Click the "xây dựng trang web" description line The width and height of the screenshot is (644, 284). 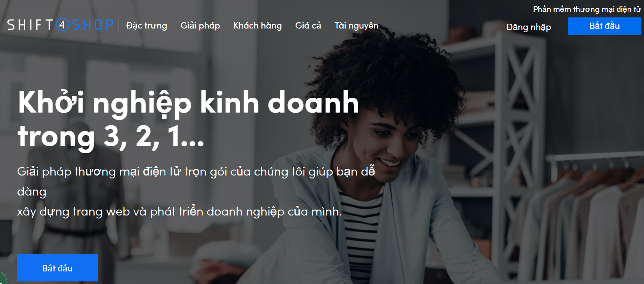click(x=179, y=211)
